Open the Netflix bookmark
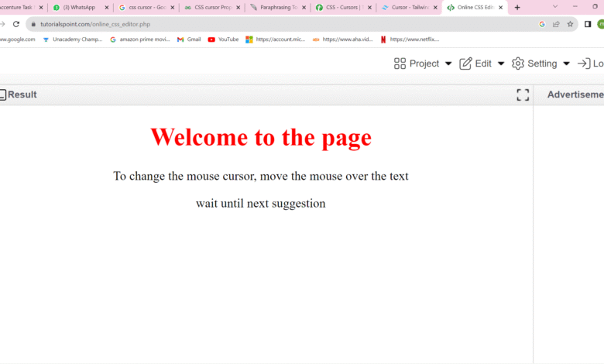The width and height of the screenshot is (604, 364). coord(410,39)
